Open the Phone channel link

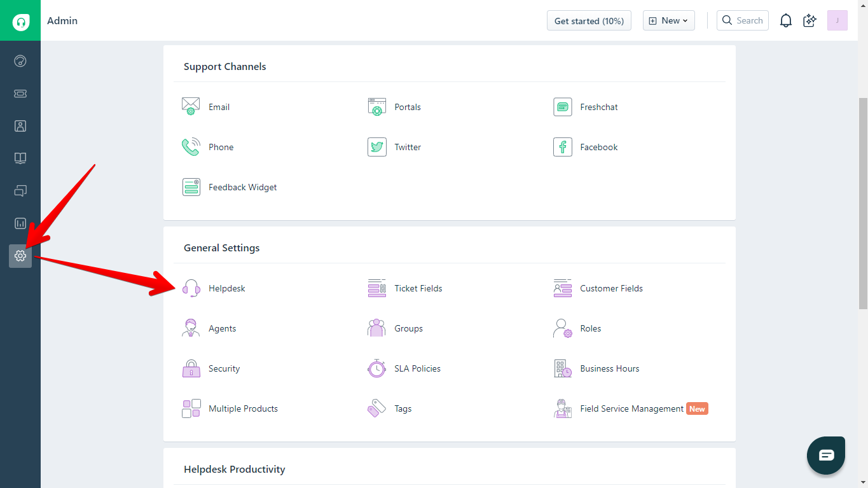(221, 147)
